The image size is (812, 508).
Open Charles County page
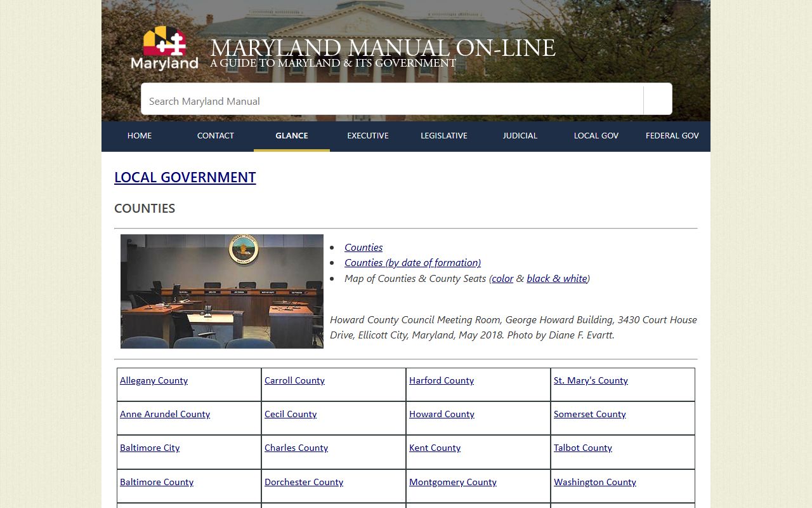click(x=296, y=448)
